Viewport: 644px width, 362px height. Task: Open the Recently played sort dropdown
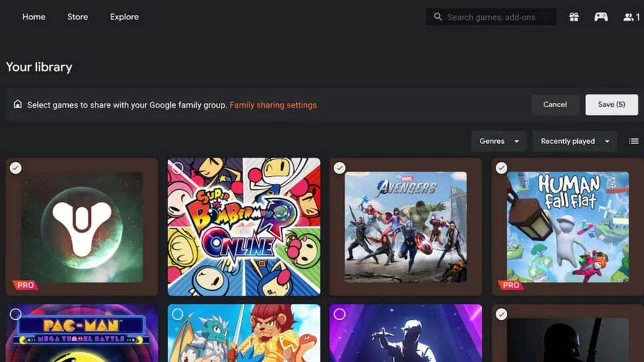pyautogui.click(x=575, y=141)
